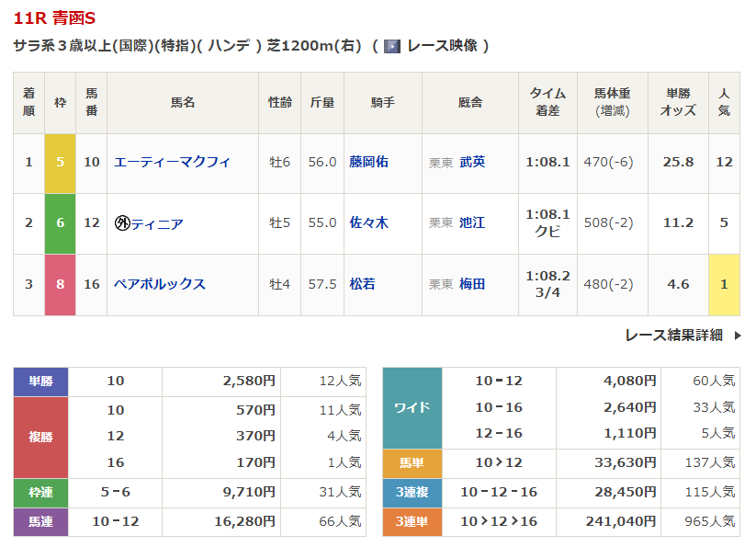Click the odds value 11.2
756x547 pixels.
coord(678,222)
